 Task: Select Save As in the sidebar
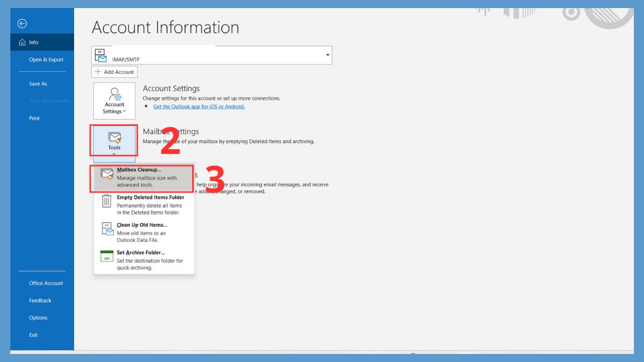38,84
